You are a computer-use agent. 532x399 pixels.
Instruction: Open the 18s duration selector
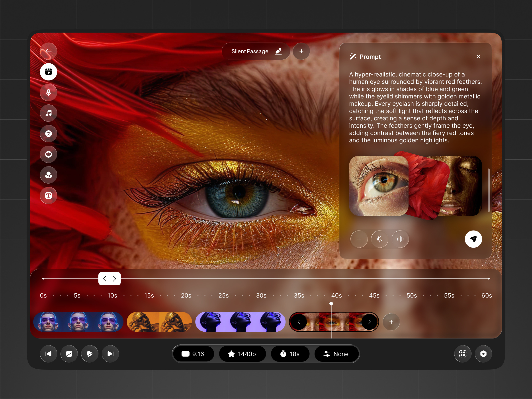point(290,354)
